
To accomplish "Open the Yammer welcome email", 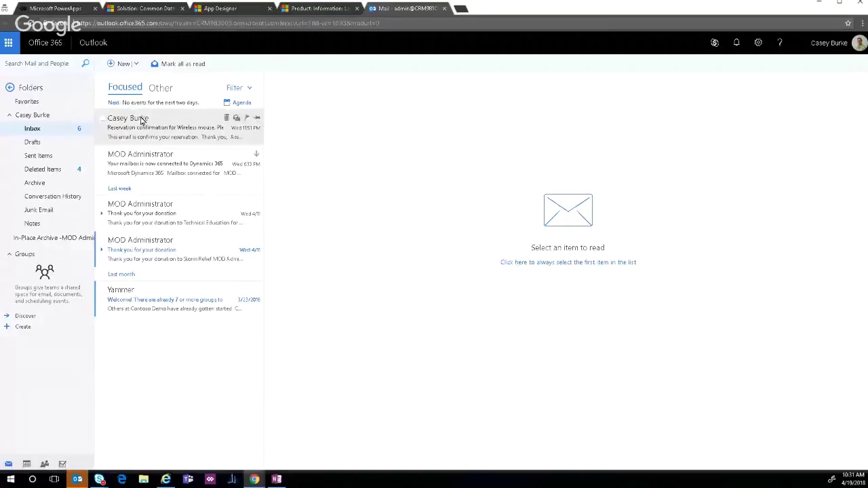I will click(180, 299).
